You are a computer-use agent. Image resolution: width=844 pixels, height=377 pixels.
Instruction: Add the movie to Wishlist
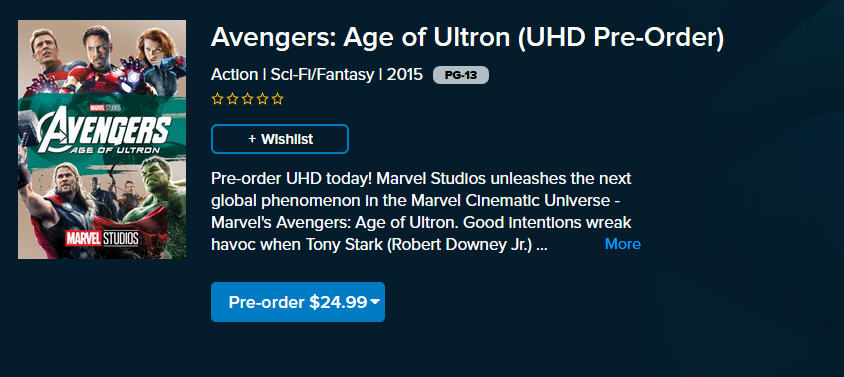[x=280, y=139]
